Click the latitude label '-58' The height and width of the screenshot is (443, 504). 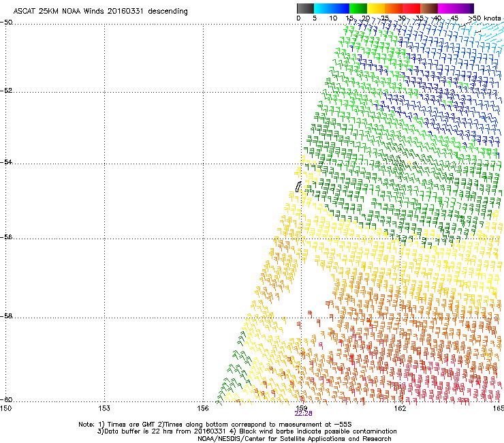click(x=6, y=316)
